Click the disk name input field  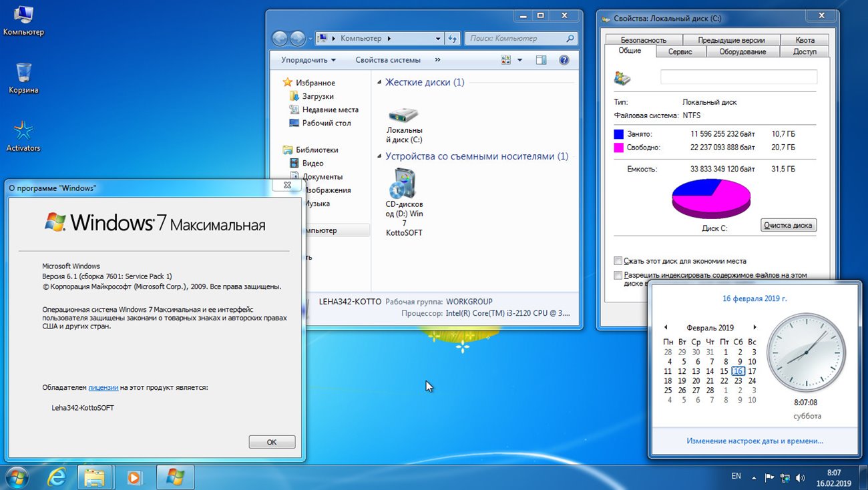[738, 77]
